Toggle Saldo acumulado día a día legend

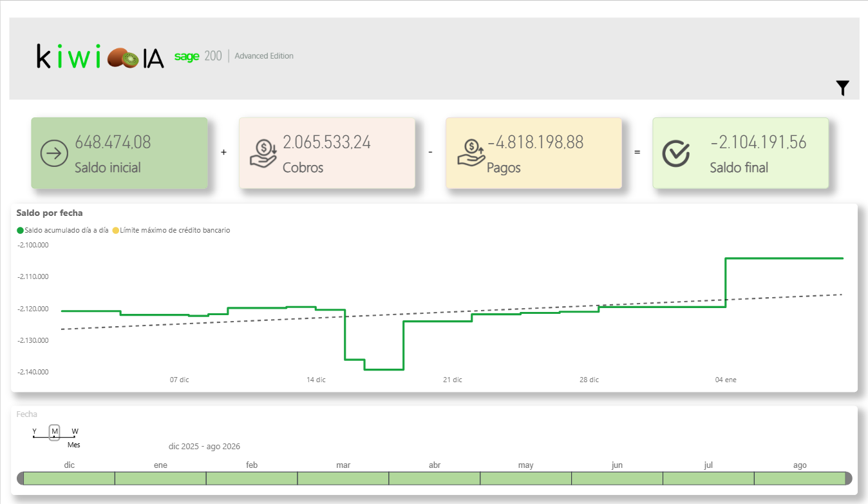click(62, 230)
